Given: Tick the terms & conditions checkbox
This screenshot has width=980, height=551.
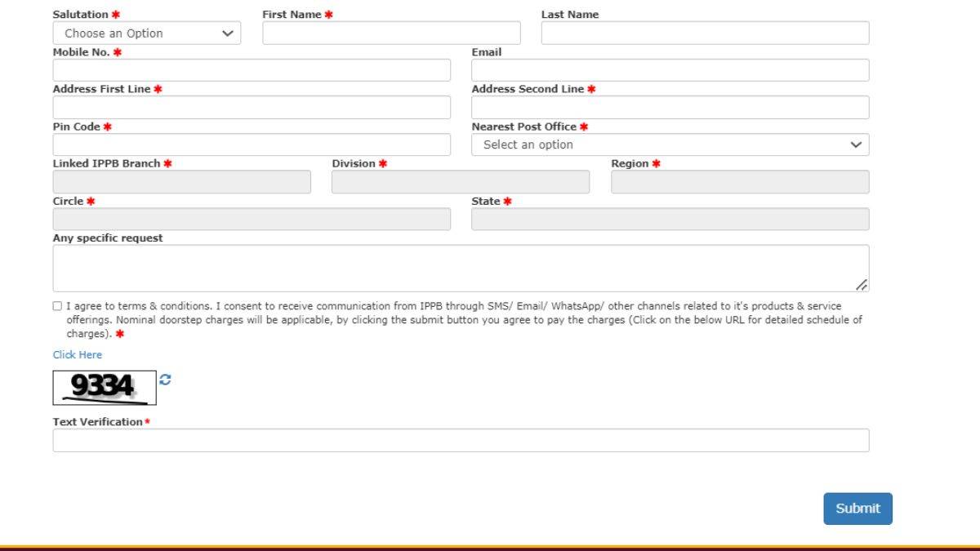Looking at the screenshot, I should tap(57, 307).
